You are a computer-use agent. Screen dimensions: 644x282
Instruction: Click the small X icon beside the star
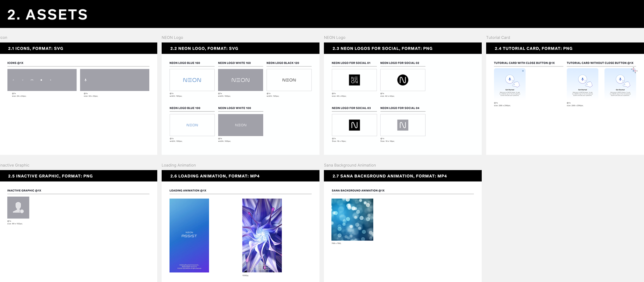(x=51, y=80)
